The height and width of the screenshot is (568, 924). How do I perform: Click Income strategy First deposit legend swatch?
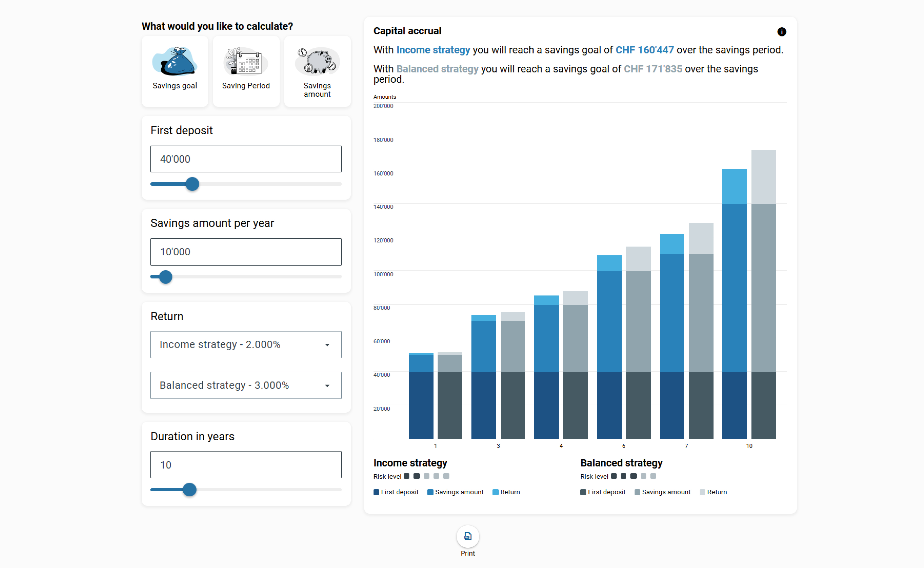[376, 492]
